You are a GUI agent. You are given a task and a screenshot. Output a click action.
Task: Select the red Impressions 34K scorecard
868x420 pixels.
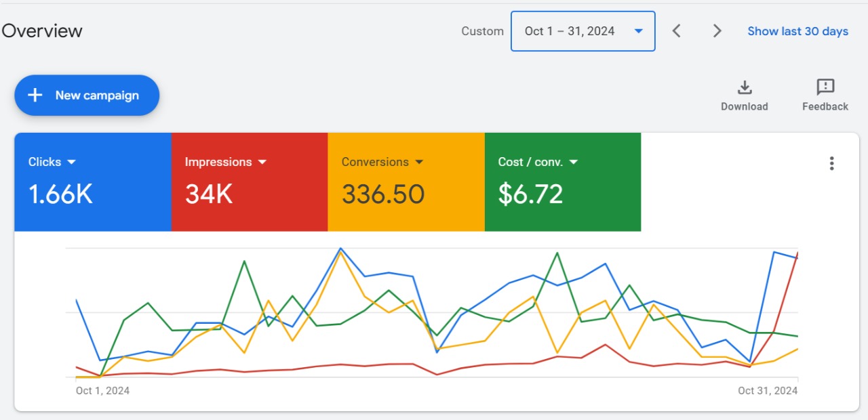(250, 182)
